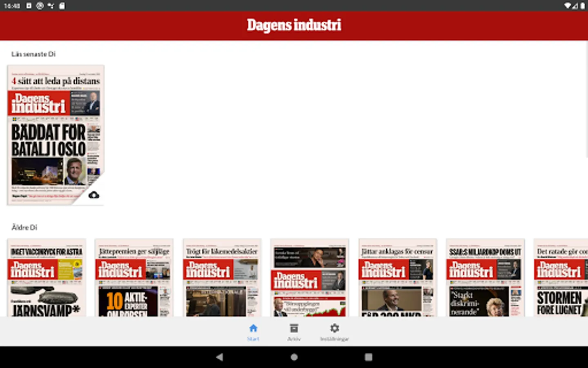Open older issue with green stock chart cover
Image resolution: width=588 pixels, height=368 pixels.
(x=310, y=278)
